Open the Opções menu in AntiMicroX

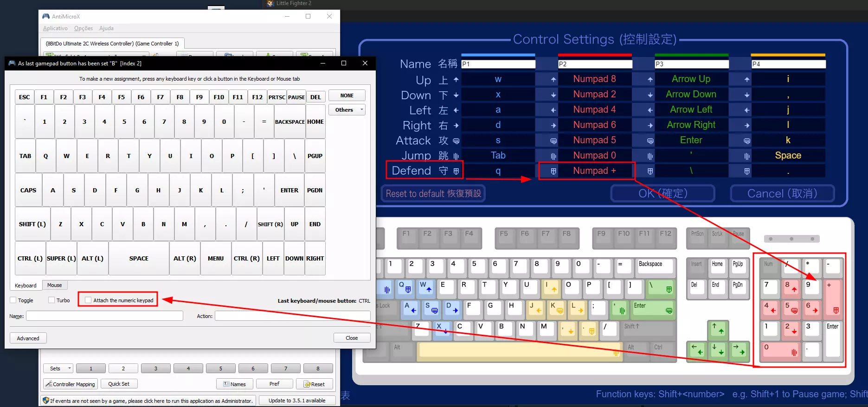(x=84, y=28)
